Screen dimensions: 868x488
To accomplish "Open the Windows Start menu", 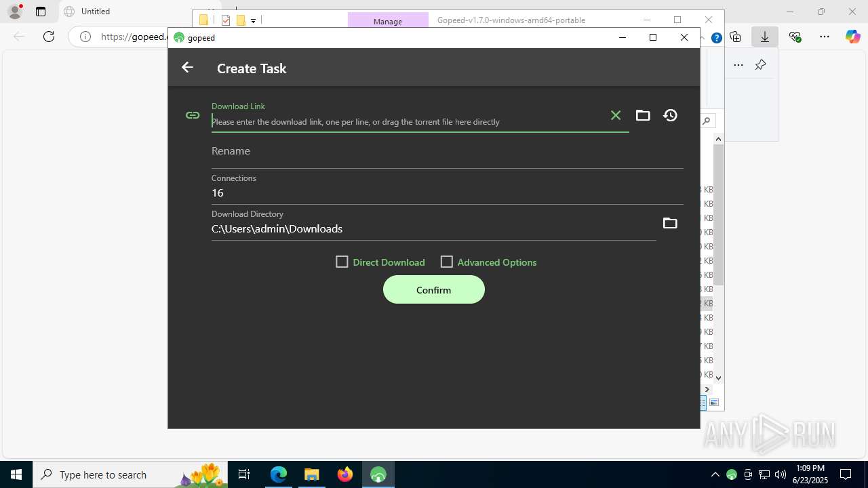I will pos(16,474).
